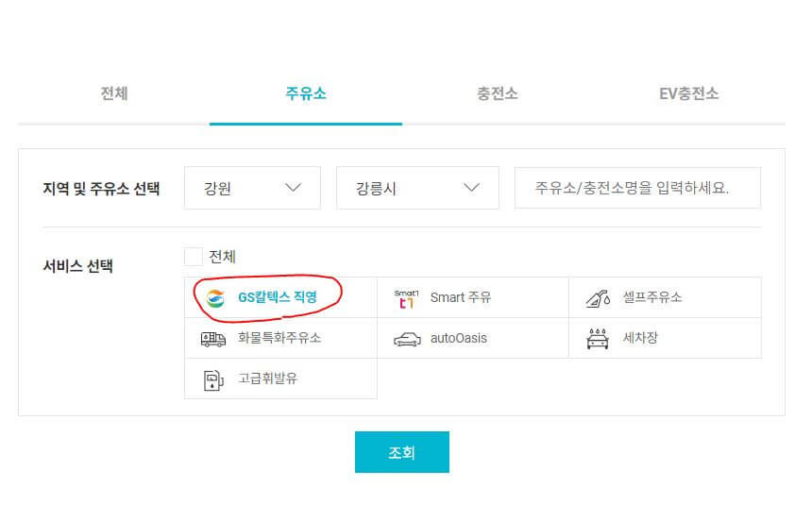This screenshot has width=812, height=521.
Task: Open the 강릉시 city dropdown
Action: tap(417, 188)
